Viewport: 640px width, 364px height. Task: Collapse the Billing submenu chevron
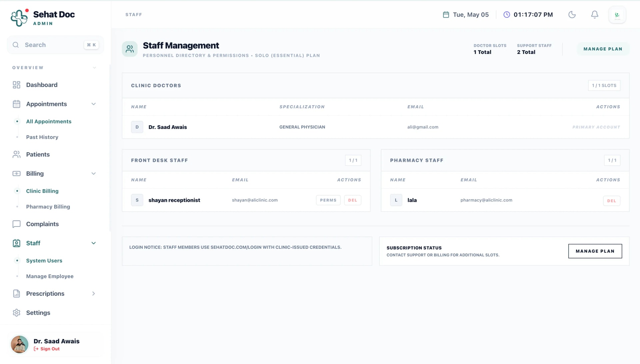click(94, 174)
